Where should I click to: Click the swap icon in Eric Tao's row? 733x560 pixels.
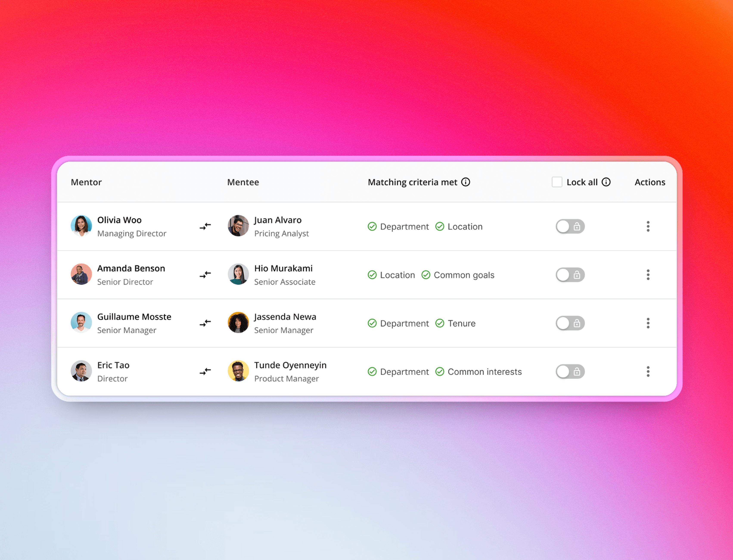tap(205, 371)
